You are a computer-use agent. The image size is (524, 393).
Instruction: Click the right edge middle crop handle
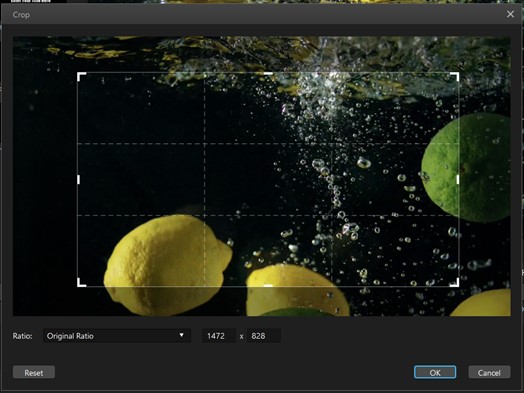point(457,179)
